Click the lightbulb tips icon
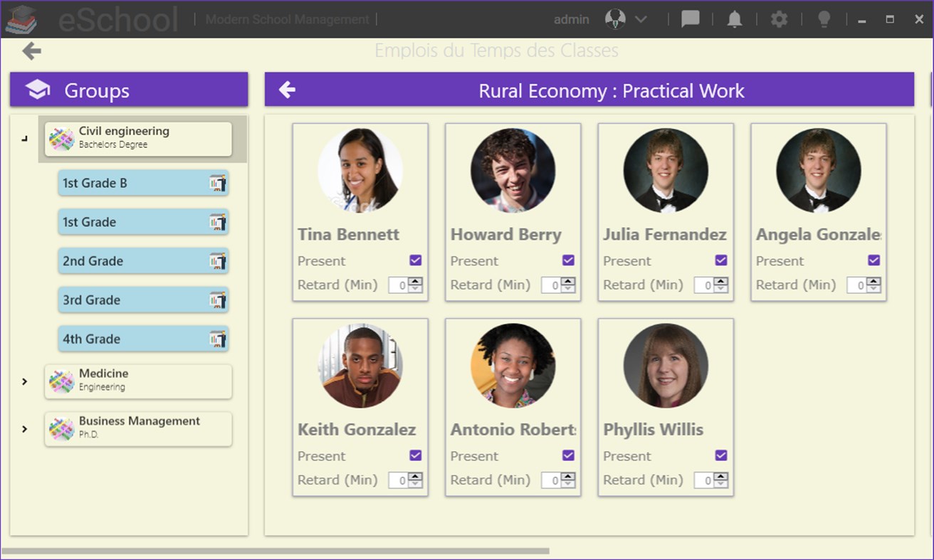 point(824,19)
